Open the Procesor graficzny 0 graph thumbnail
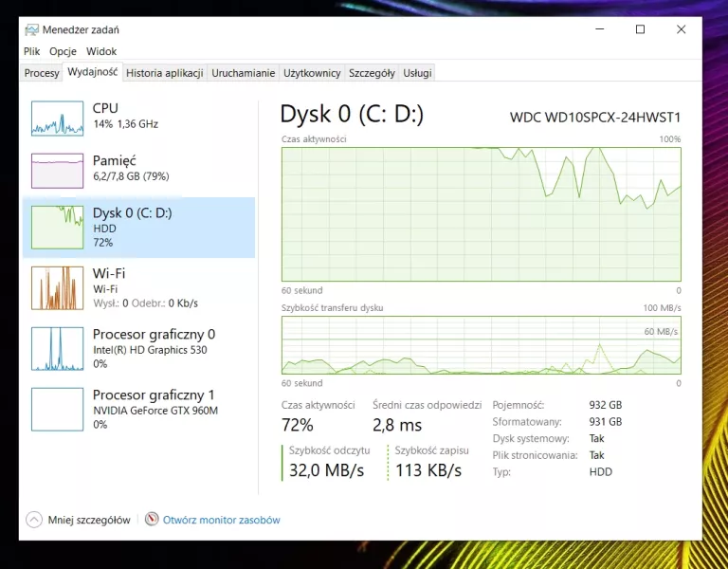 tap(57, 349)
